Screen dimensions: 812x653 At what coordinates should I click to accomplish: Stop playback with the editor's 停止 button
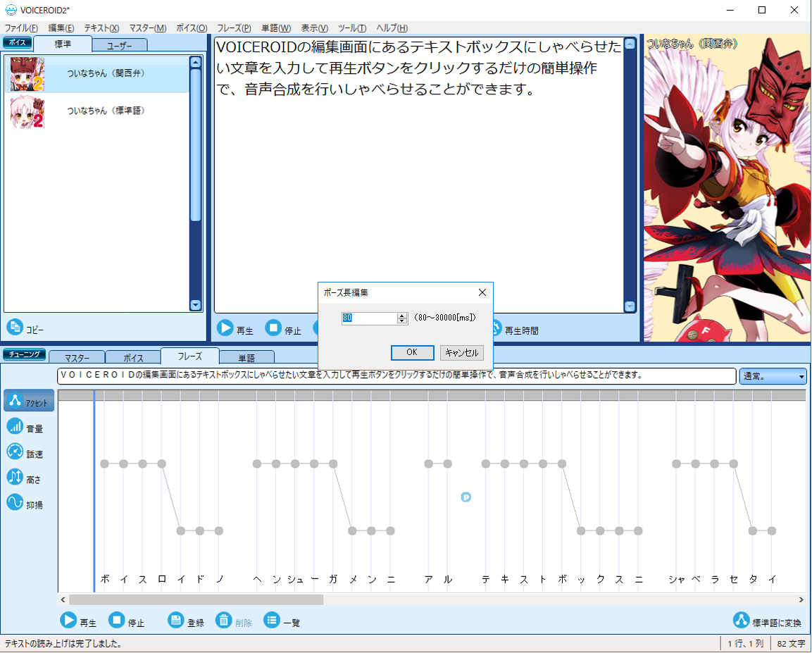283,328
